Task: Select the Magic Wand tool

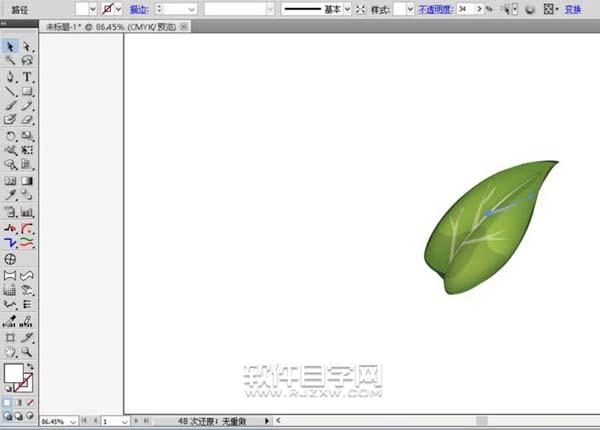Action: [x=10, y=60]
